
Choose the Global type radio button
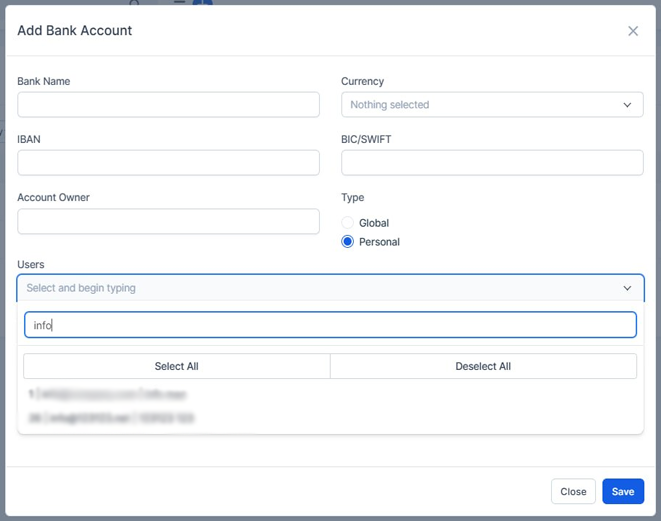[348, 223]
